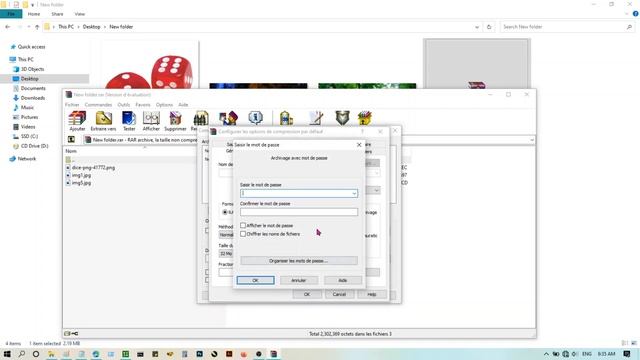Screen dimensions: 640x360
Task: Open the Explorer address history dropdown
Action: 477,27
